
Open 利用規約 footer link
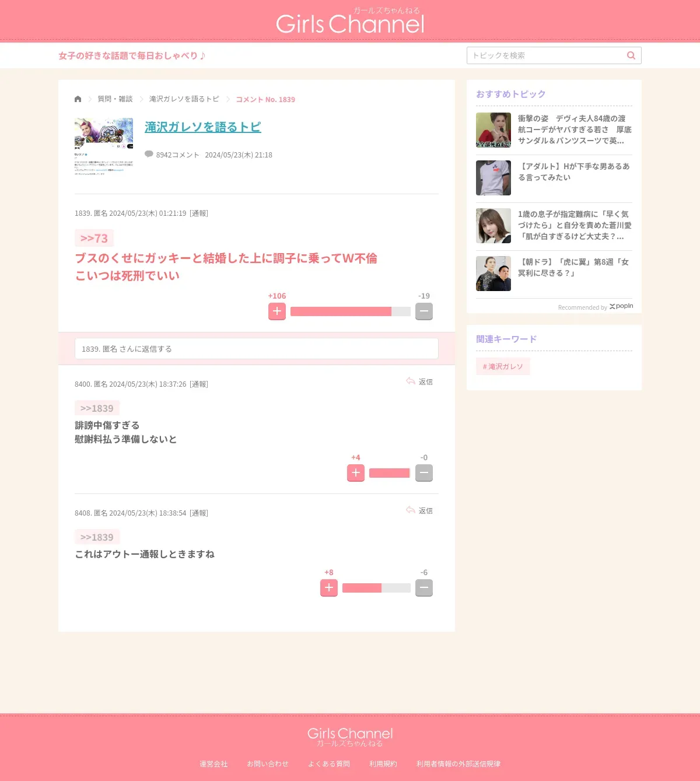[383, 764]
